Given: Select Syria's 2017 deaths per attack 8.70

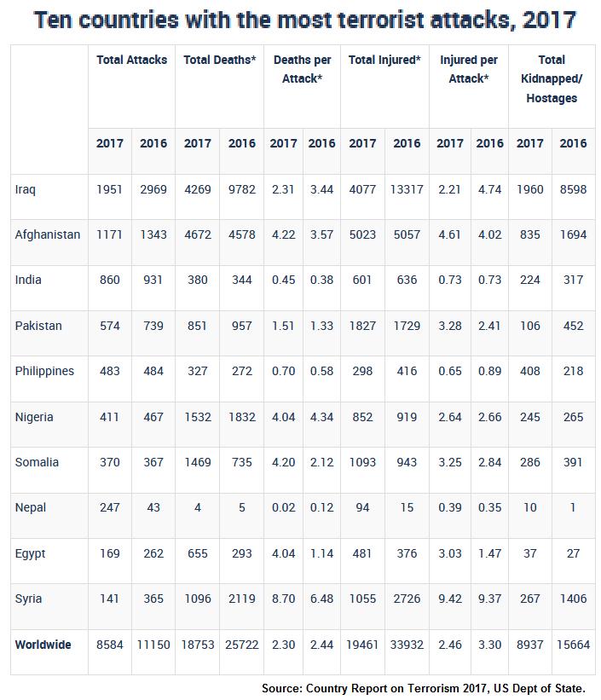Looking at the screenshot, I should click(284, 599).
